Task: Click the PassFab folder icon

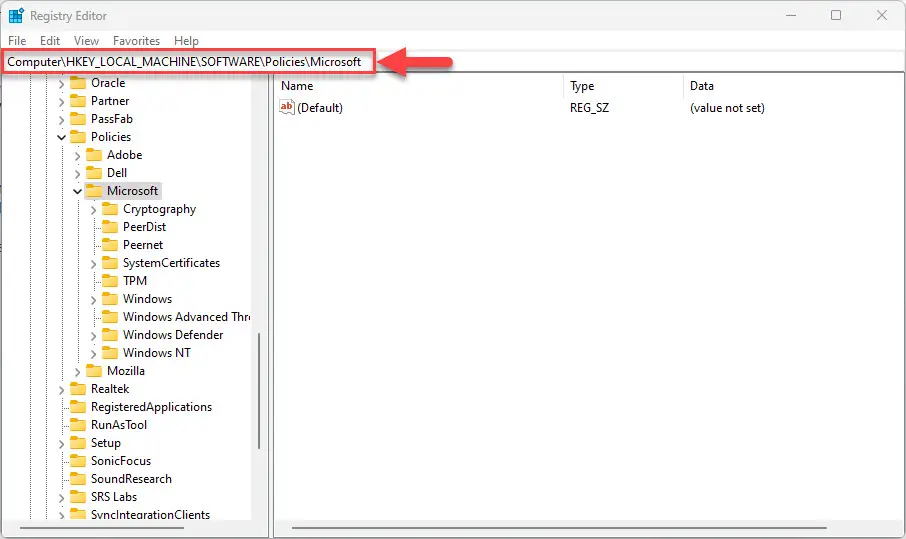Action: click(78, 119)
